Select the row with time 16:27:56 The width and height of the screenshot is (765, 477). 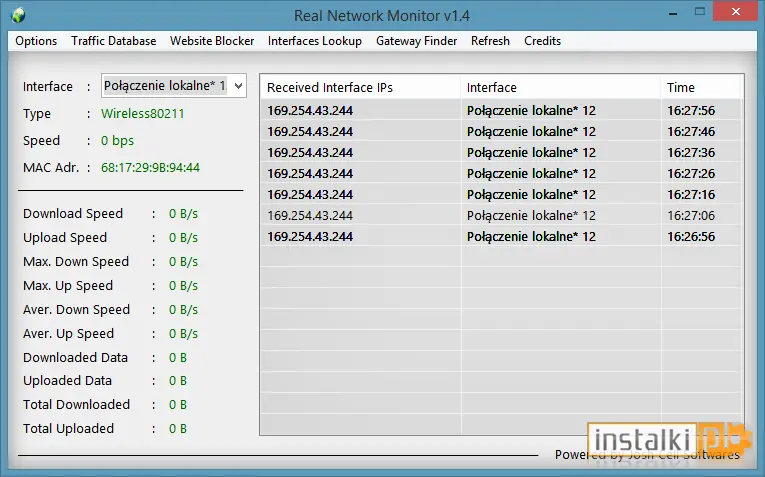tap(502, 111)
